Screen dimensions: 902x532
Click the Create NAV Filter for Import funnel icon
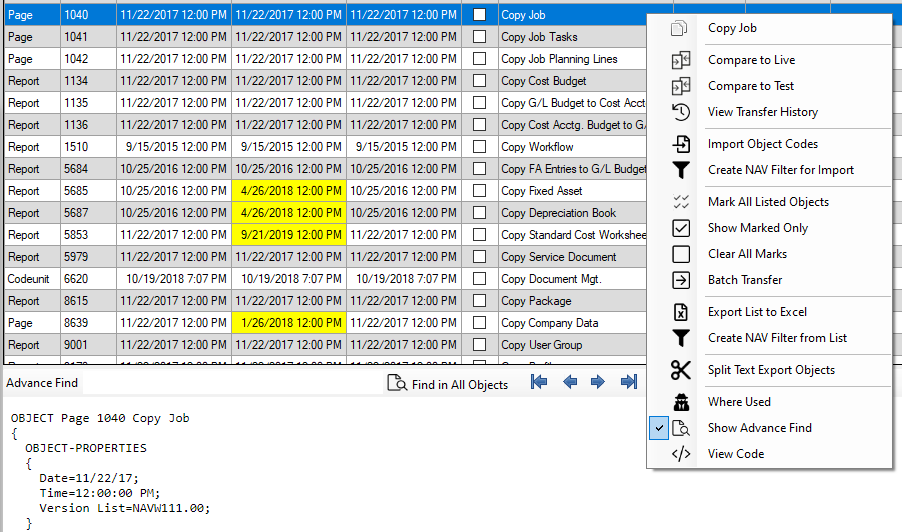coord(681,170)
